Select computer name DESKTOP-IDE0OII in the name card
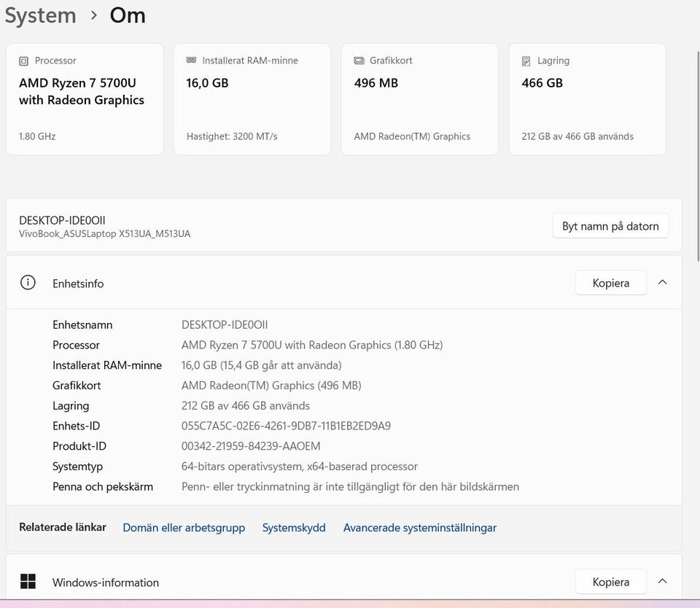Viewport: 700px width, 608px height. [x=62, y=220]
